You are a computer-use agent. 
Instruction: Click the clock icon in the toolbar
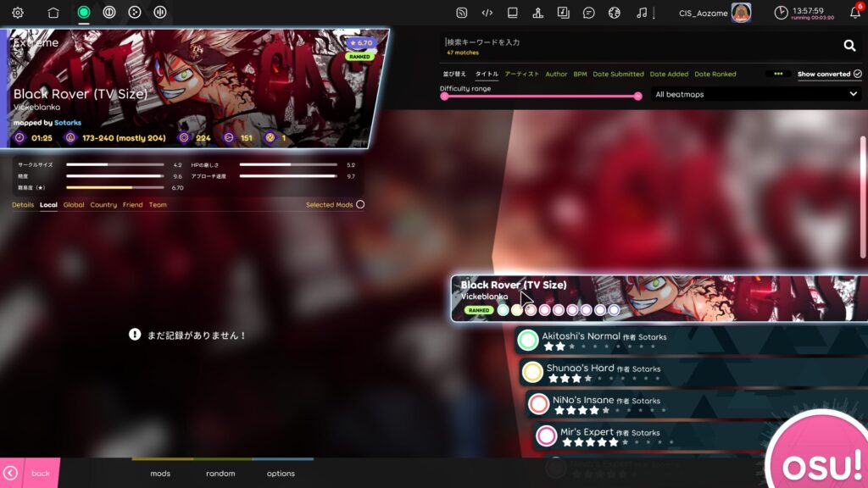781,13
